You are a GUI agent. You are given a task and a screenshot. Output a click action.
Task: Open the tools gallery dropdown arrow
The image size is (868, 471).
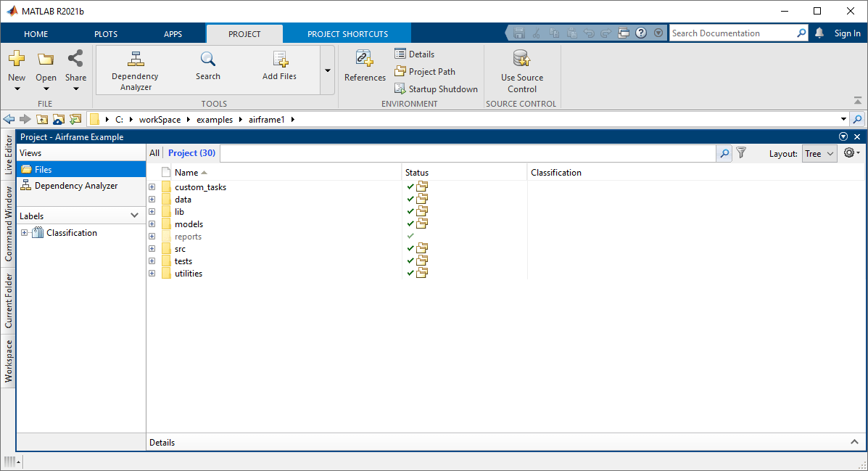(x=328, y=70)
